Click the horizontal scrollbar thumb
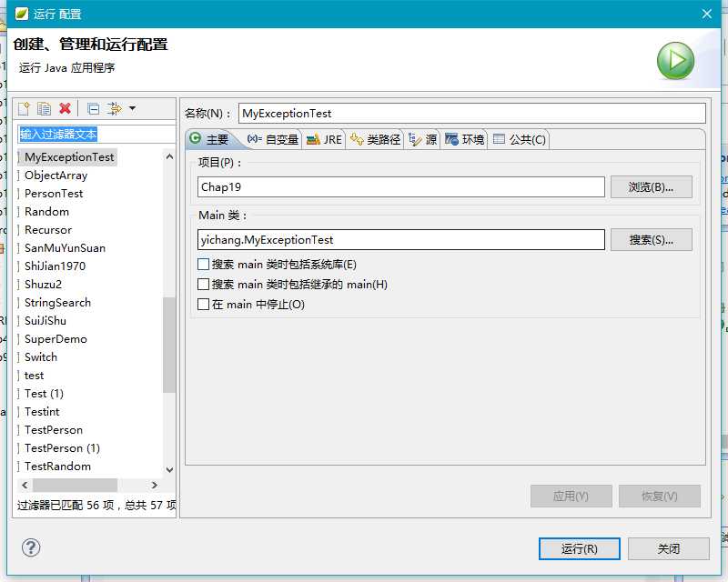Viewport: 728px width, 582px height. point(75,485)
